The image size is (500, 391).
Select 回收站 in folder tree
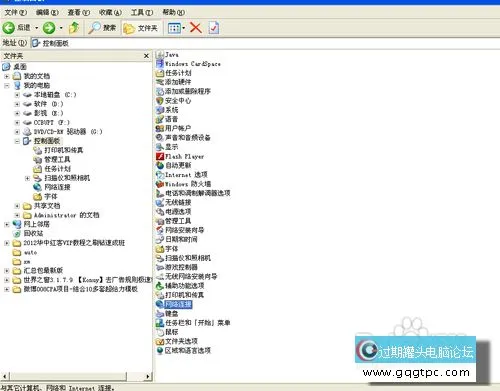point(28,233)
